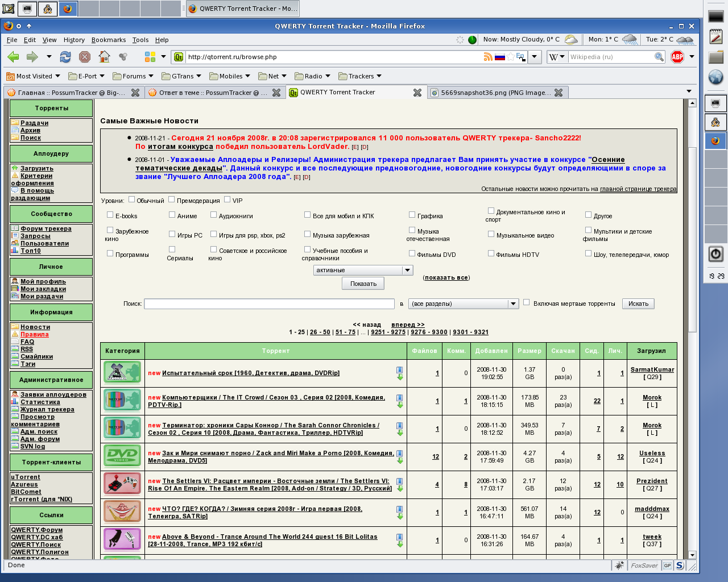Click the page scrollbar down arrow
This screenshot has height=582, width=728.
[x=692, y=555]
